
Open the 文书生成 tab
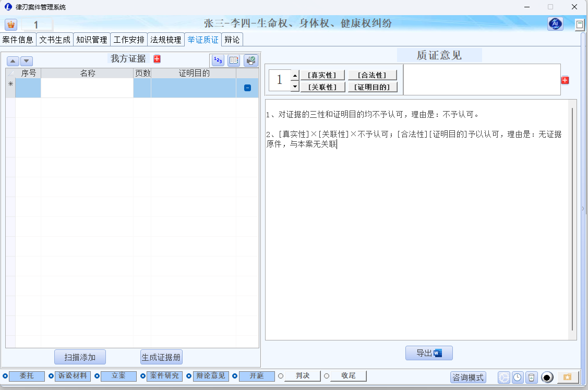(55, 40)
